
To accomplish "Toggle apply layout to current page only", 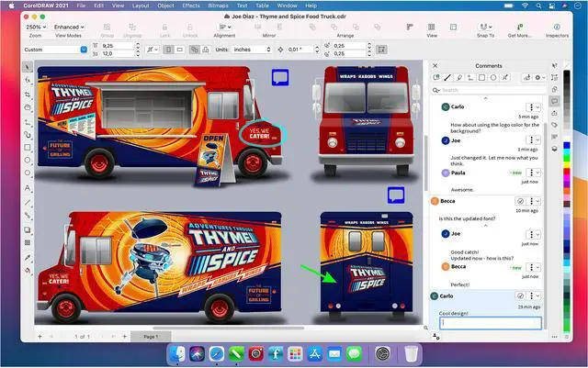I will click(206, 50).
